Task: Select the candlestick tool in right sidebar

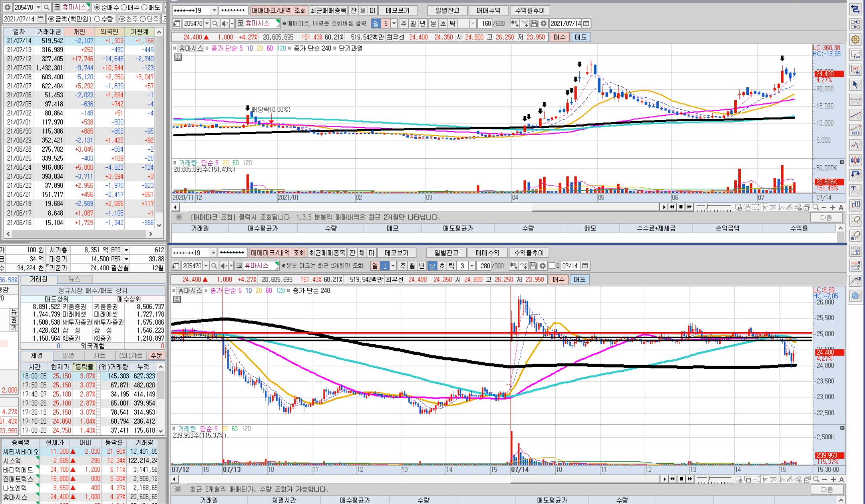Action: (855, 160)
